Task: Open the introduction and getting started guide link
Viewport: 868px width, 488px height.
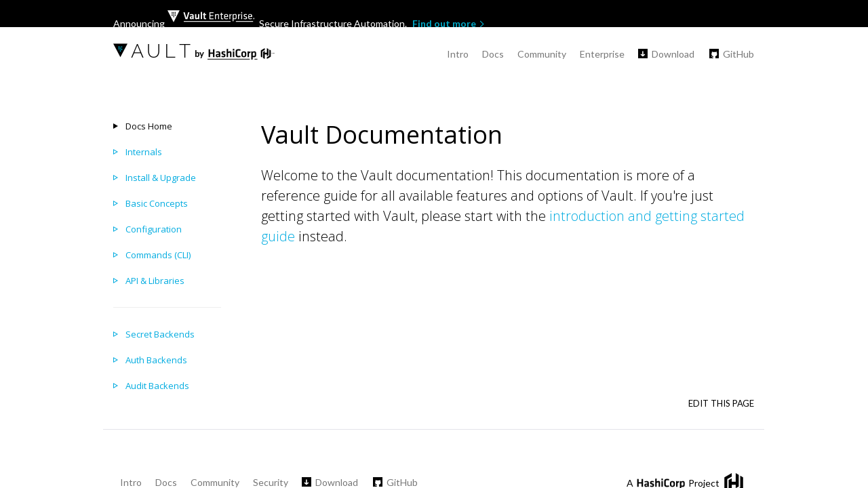Action: point(502,226)
